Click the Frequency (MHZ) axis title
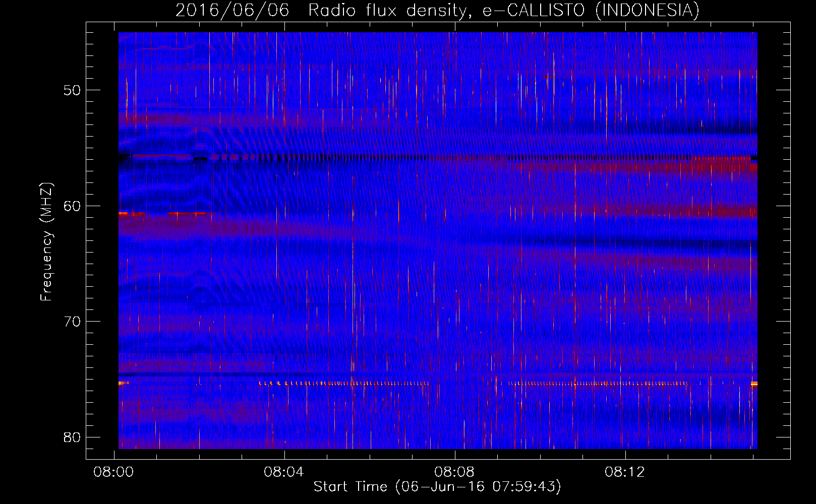 click(x=46, y=241)
